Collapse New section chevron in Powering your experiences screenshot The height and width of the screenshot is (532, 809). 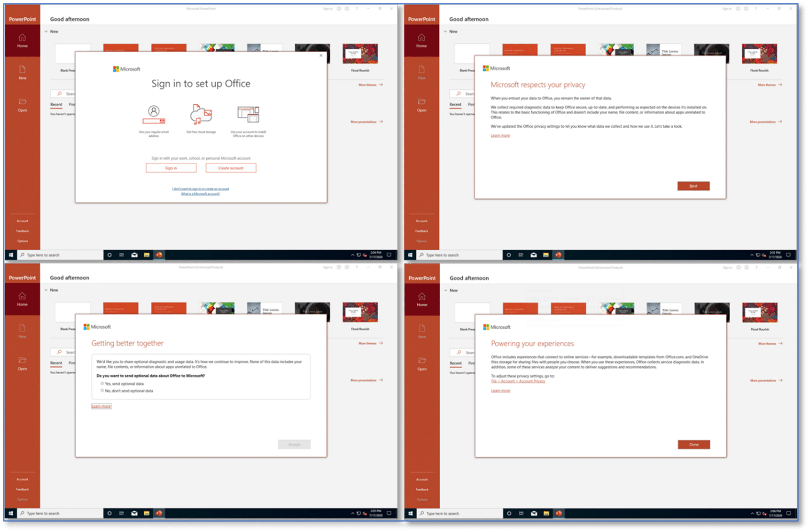[x=446, y=290]
